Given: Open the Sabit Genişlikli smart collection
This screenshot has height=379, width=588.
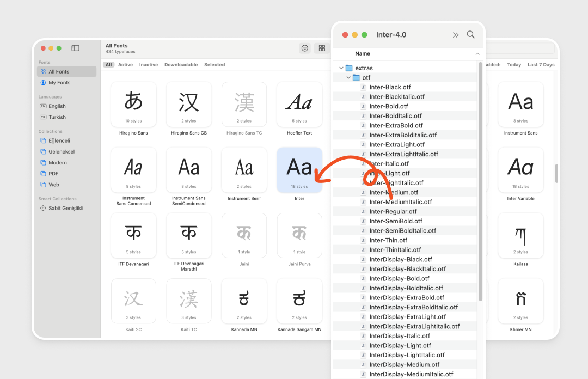Looking at the screenshot, I should 65,209.
